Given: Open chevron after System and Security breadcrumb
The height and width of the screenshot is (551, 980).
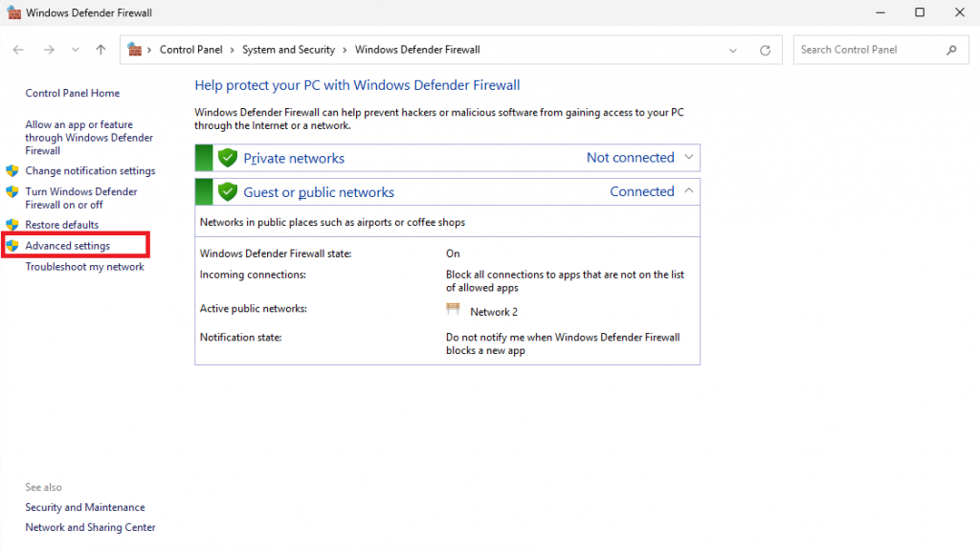Looking at the screenshot, I should click(345, 50).
